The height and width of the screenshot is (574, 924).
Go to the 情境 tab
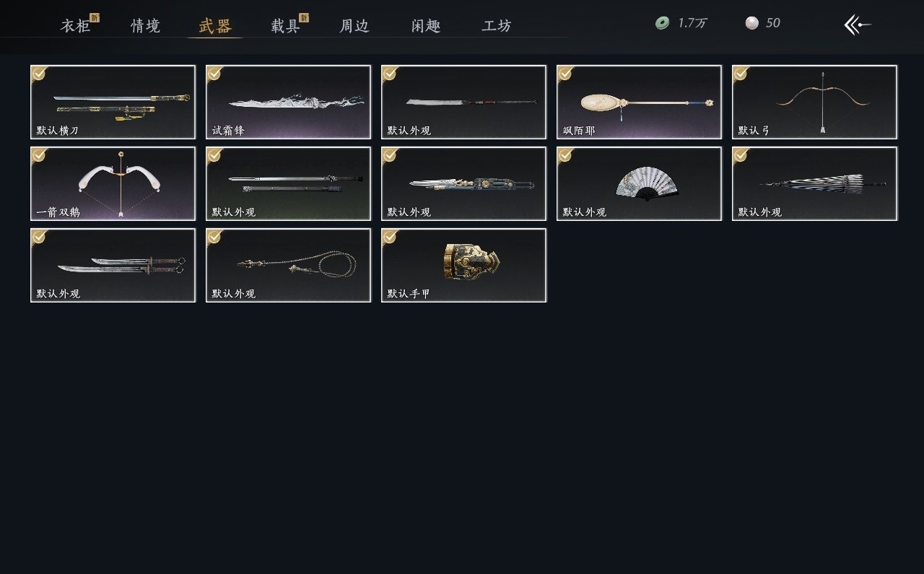pos(145,26)
